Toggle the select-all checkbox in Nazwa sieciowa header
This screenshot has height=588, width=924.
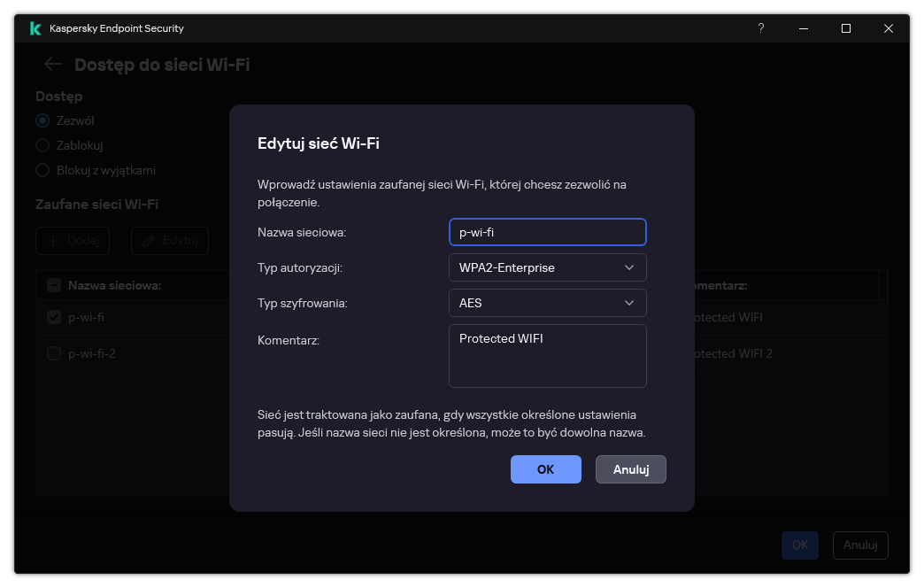tap(53, 285)
